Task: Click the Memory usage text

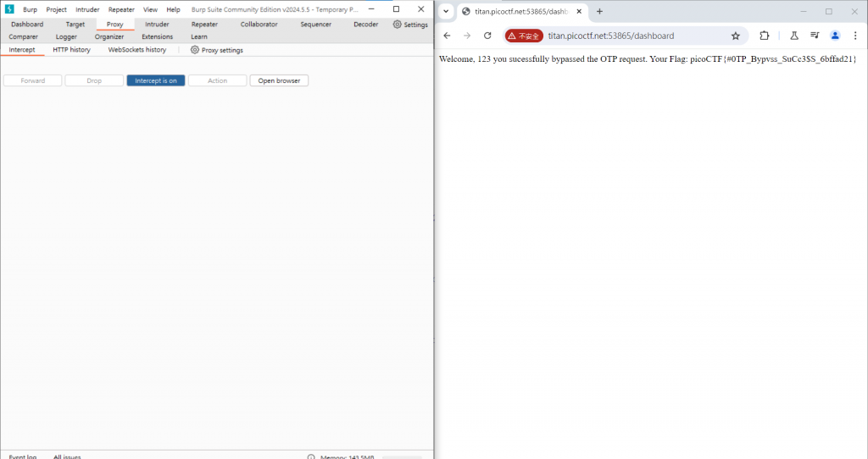Action: click(347, 456)
